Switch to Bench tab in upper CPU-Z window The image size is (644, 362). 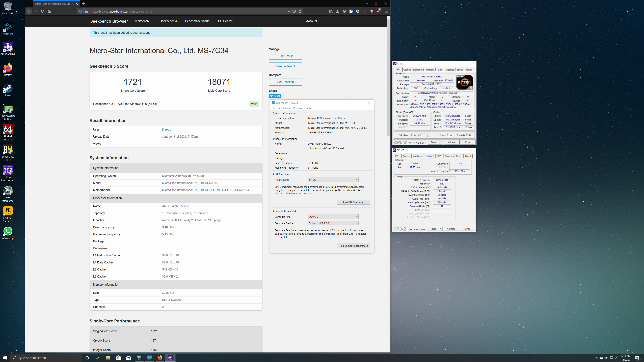[460, 70]
